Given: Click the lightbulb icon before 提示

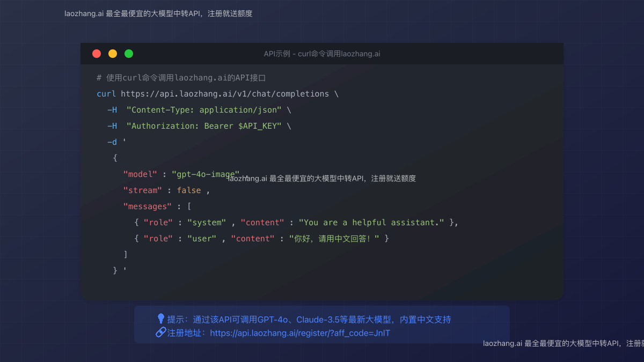Looking at the screenshot, I should 160,319.
